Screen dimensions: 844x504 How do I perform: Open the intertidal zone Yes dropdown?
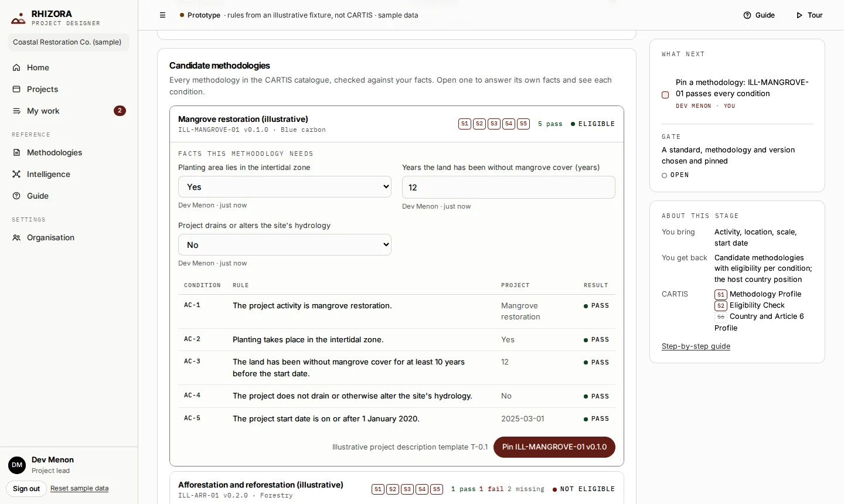[x=285, y=187]
